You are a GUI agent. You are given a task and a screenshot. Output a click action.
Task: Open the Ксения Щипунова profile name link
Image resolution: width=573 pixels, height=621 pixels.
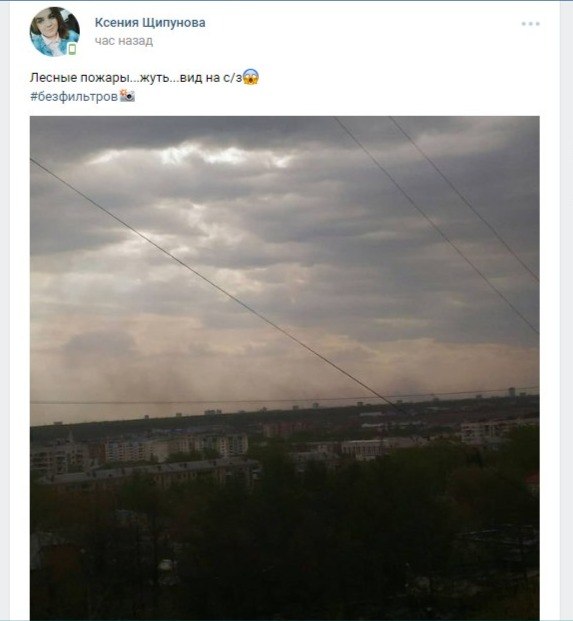(150, 23)
